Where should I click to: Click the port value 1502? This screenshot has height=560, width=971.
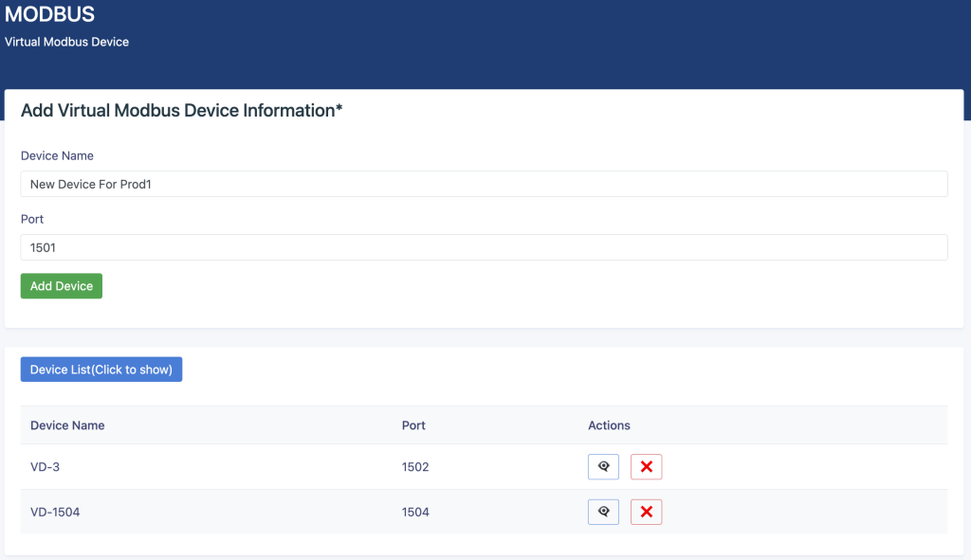[x=415, y=466]
